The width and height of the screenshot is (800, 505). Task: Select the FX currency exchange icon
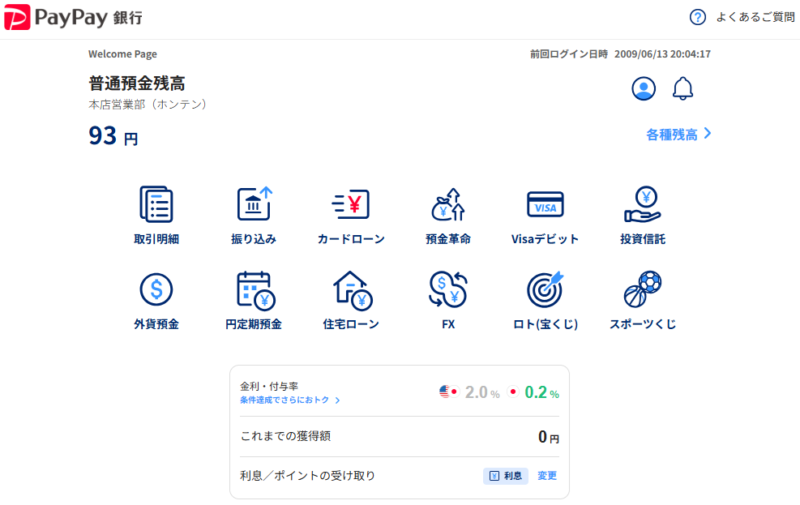(x=448, y=290)
